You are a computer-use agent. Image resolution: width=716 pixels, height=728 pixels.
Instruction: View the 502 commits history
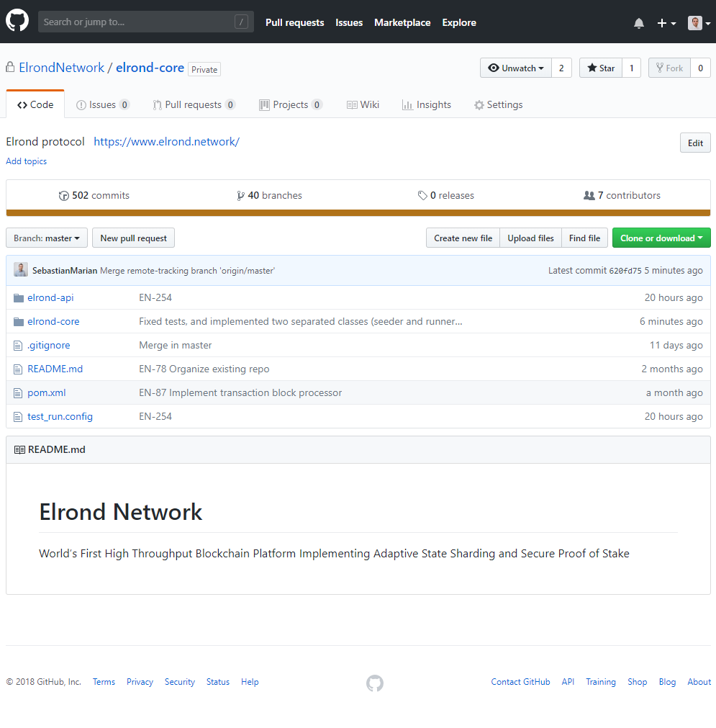click(x=94, y=195)
